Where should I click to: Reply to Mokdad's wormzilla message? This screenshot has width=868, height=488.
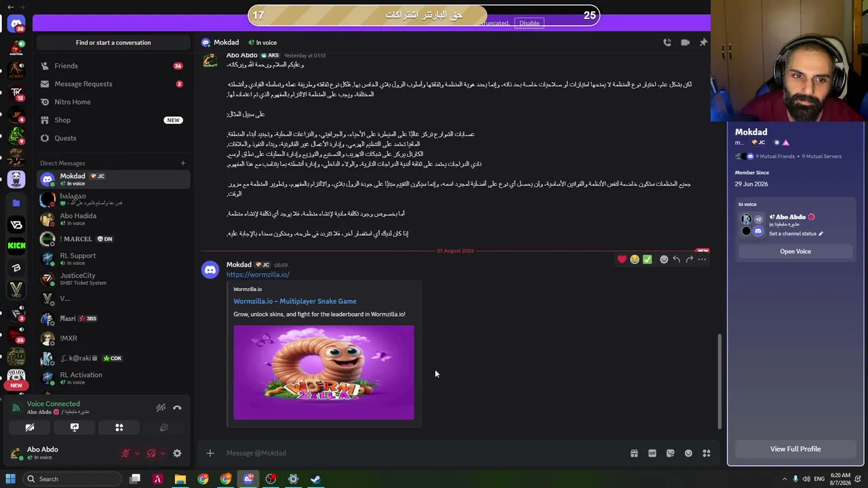tap(677, 259)
